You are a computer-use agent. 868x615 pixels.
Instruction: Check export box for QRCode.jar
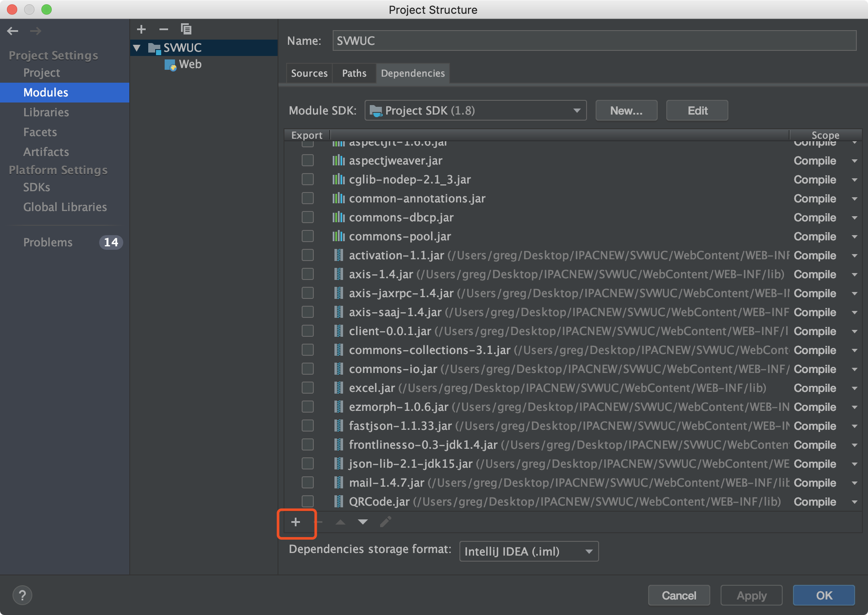click(x=308, y=502)
